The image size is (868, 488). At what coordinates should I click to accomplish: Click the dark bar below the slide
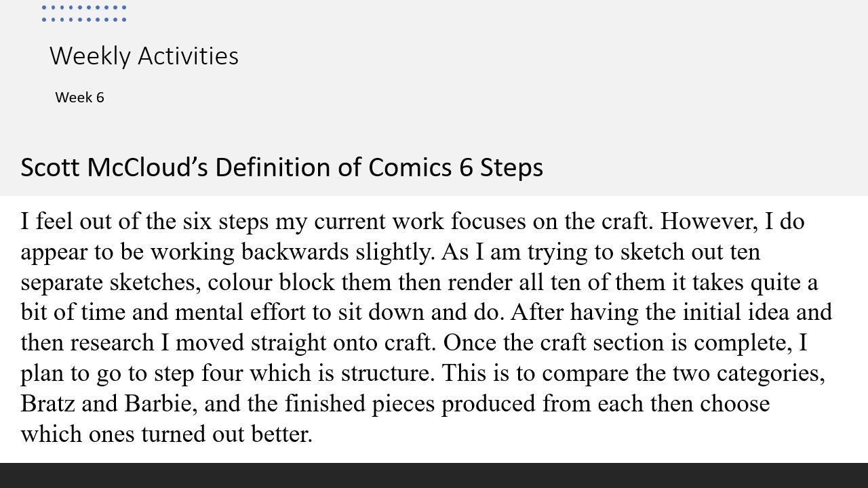click(x=434, y=475)
